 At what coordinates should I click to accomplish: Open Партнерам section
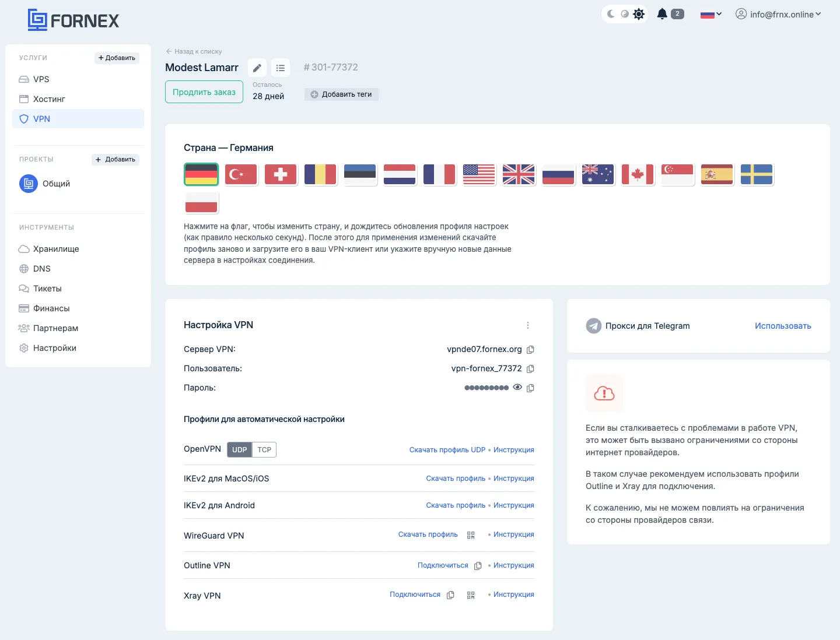(x=78, y=328)
